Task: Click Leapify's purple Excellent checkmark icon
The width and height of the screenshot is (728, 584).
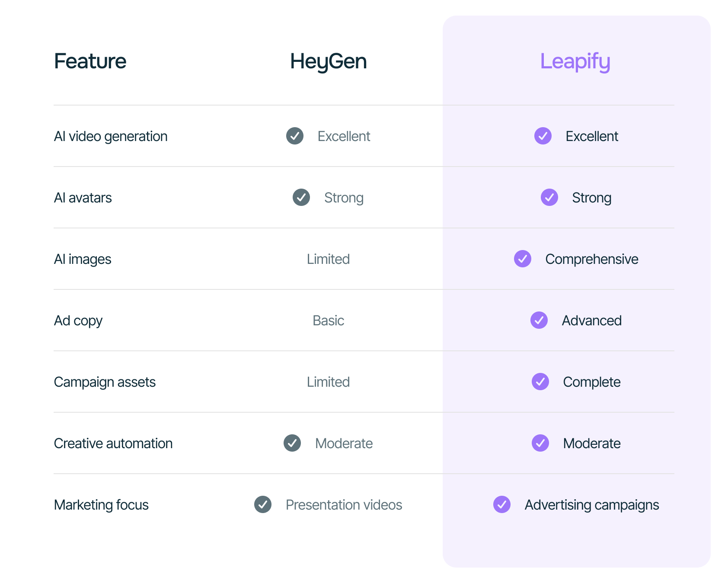Action: pyautogui.click(x=543, y=136)
